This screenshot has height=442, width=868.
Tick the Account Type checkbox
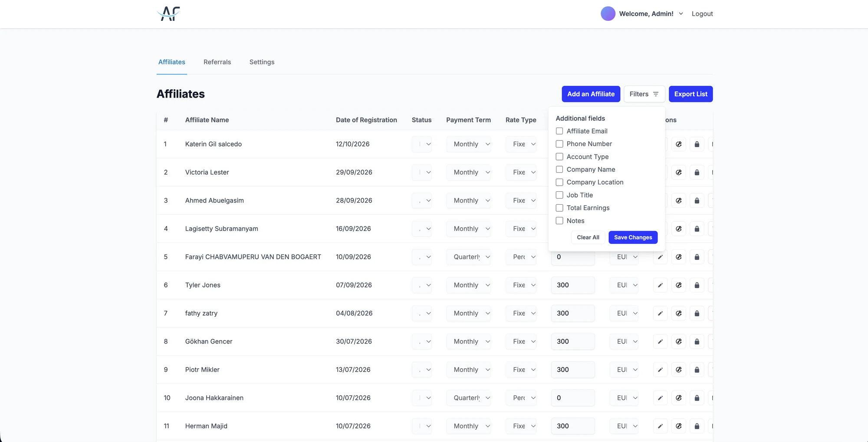[559, 157]
